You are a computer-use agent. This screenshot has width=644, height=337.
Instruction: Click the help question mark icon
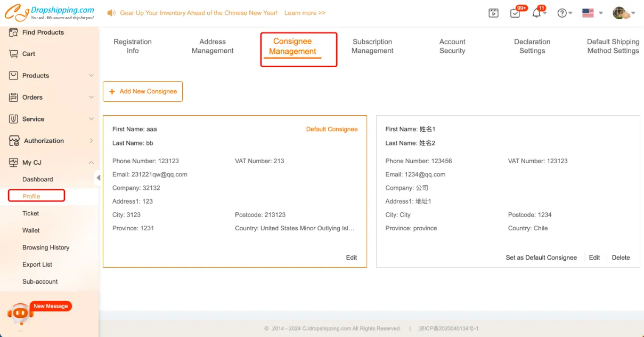click(562, 13)
